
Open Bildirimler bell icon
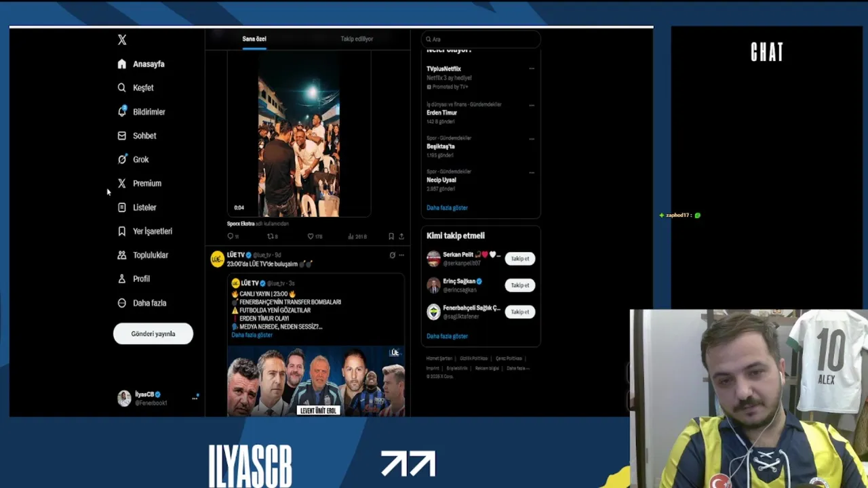coord(122,111)
